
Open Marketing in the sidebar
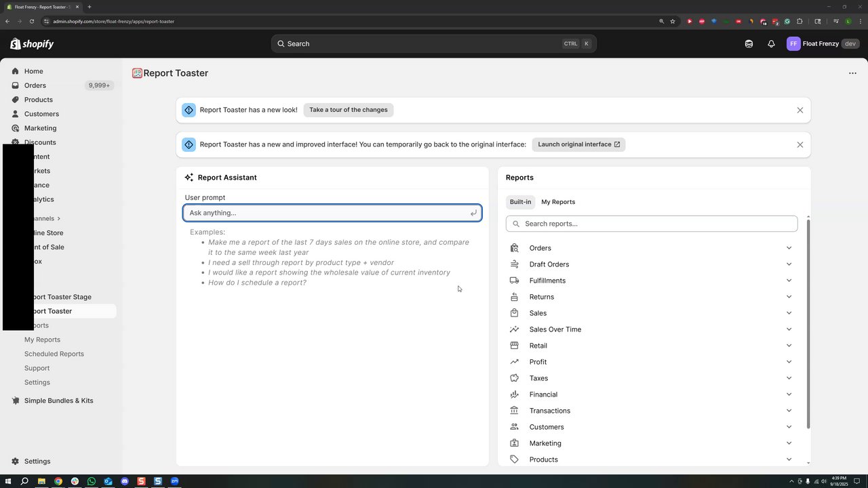(x=40, y=128)
